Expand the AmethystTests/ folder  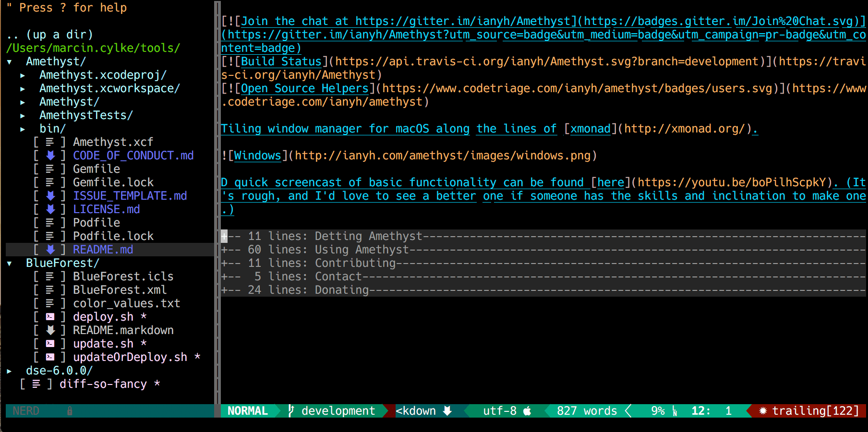click(23, 116)
